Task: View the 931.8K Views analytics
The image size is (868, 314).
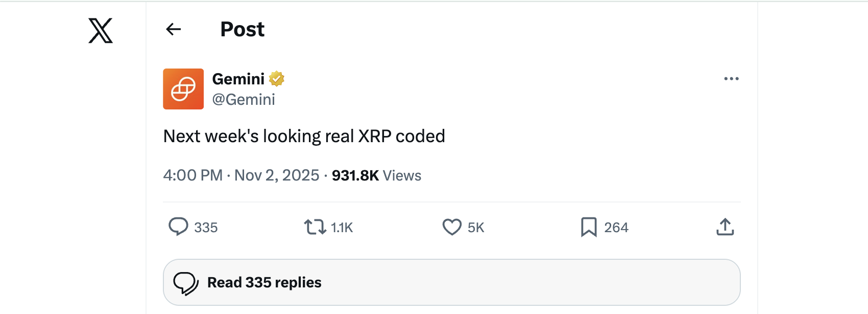Action: (376, 175)
